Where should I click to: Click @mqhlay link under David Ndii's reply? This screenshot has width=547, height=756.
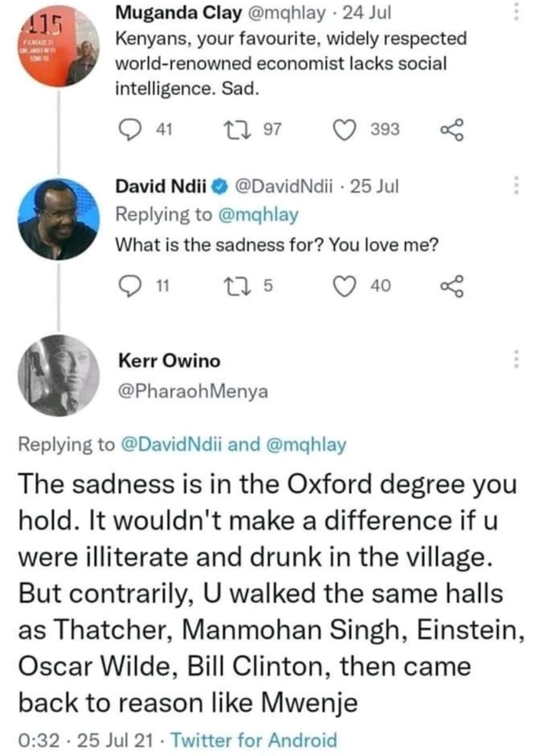click(258, 215)
